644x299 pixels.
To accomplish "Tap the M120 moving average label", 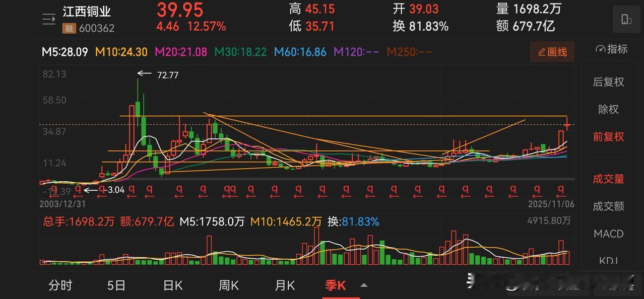I will 356,52.
